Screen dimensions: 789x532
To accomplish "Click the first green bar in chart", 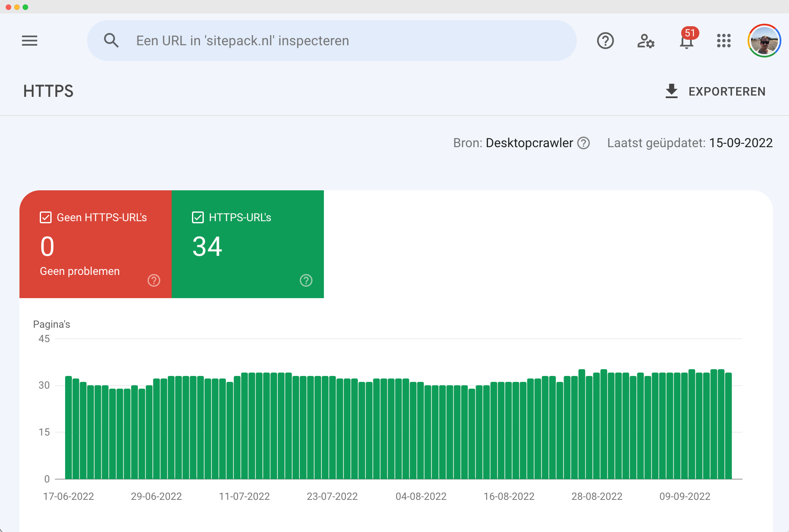I will pyautogui.click(x=68, y=428).
